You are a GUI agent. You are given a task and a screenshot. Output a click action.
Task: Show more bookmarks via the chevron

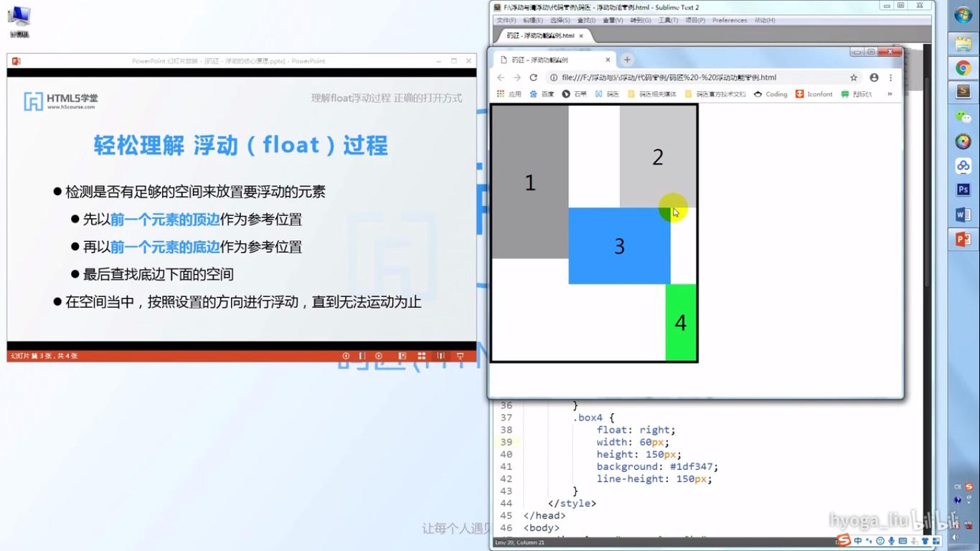point(890,94)
